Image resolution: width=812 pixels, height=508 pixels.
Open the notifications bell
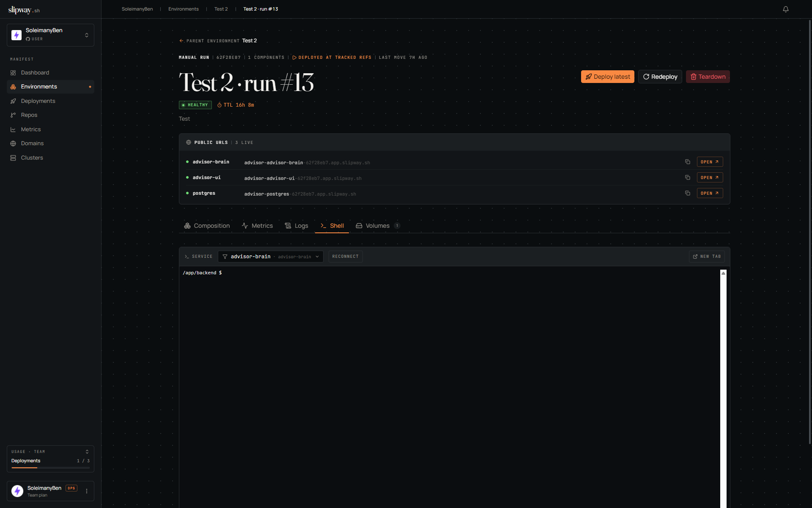pyautogui.click(x=785, y=9)
